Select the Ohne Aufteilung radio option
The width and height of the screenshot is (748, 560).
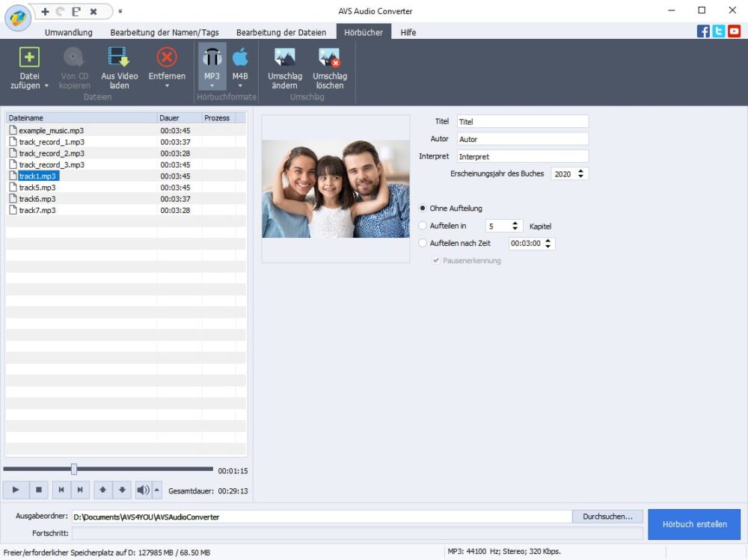423,209
